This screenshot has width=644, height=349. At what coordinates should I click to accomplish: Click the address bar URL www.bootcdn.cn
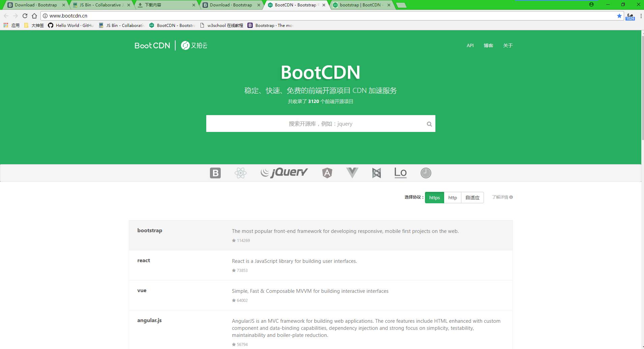[68, 15]
